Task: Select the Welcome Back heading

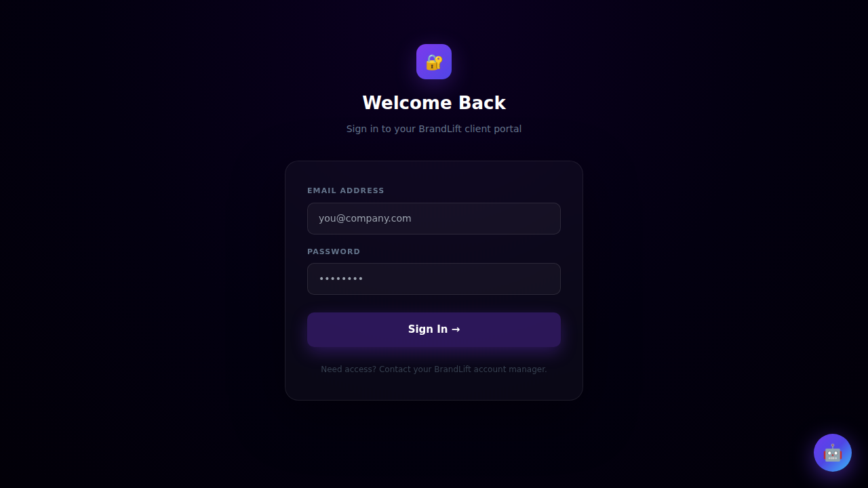Action: point(434,103)
